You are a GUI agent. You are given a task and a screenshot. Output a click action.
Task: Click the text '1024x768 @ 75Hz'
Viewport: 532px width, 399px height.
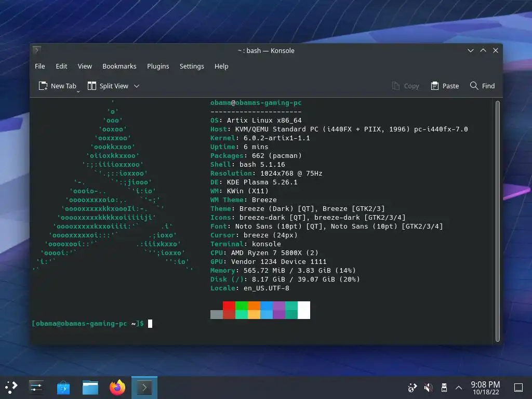tap(291, 174)
